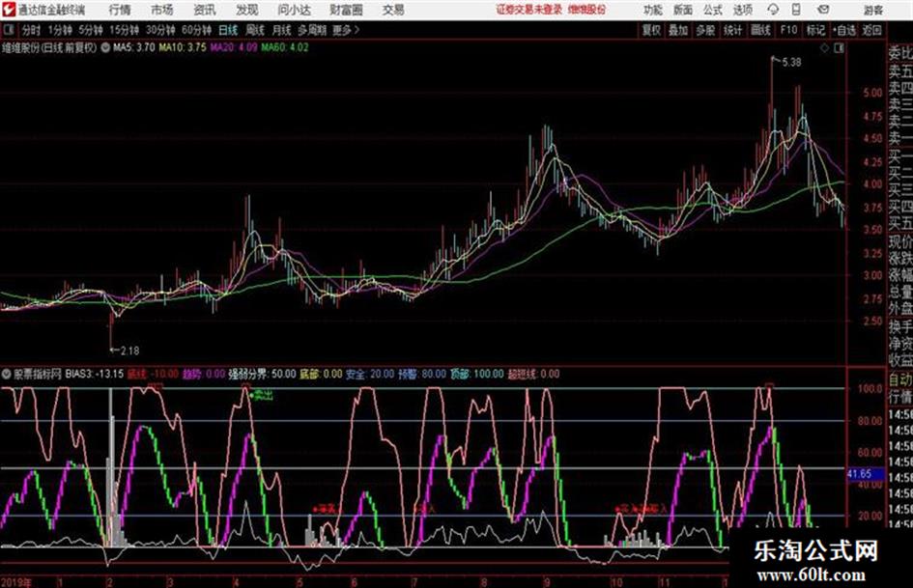Expand the main chart indicator settings circle
Viewport: 913px width, 588px height.
click(x=105, y=47)
